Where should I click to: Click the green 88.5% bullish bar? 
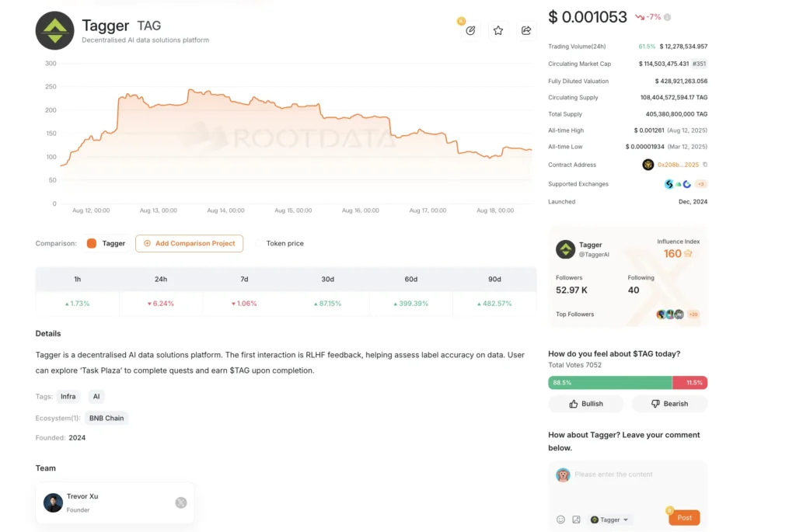click(609, 383)
